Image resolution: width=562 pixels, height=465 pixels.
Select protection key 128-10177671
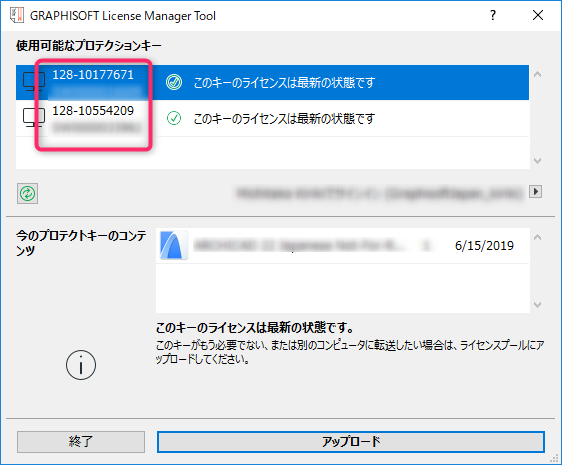click(272, 82)
